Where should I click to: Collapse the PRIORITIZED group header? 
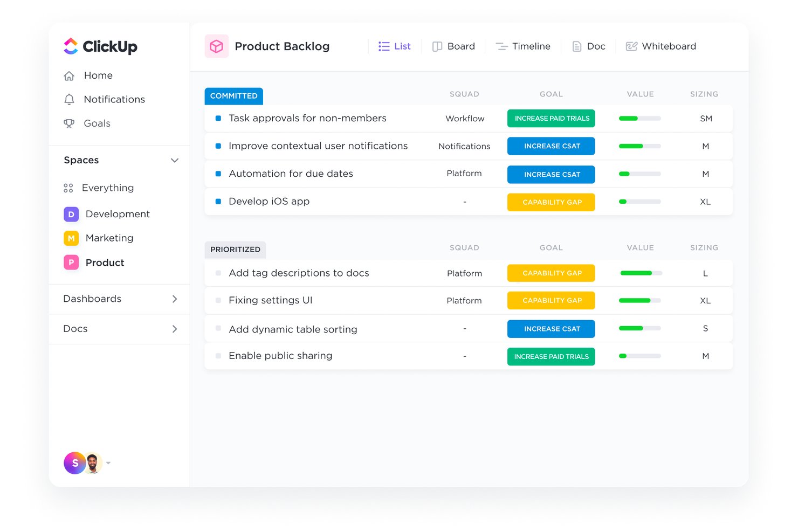[235, 250]
